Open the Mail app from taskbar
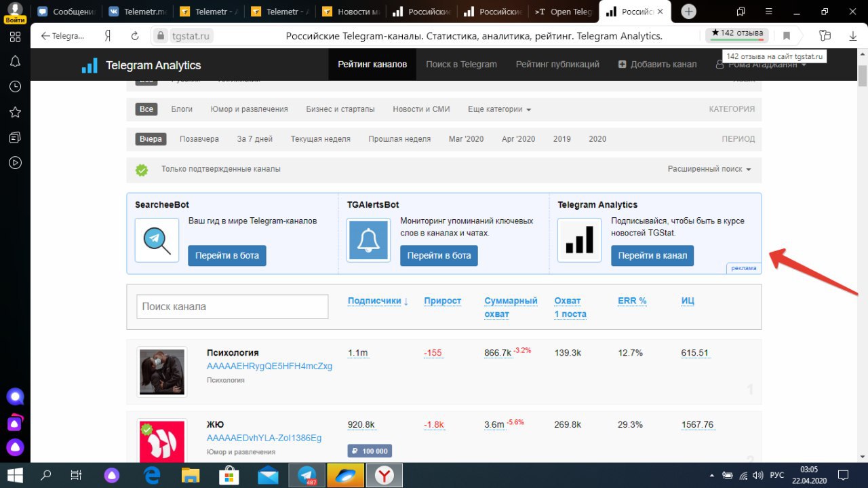Screen dimensions: 868x488 [x=268, y=474]
